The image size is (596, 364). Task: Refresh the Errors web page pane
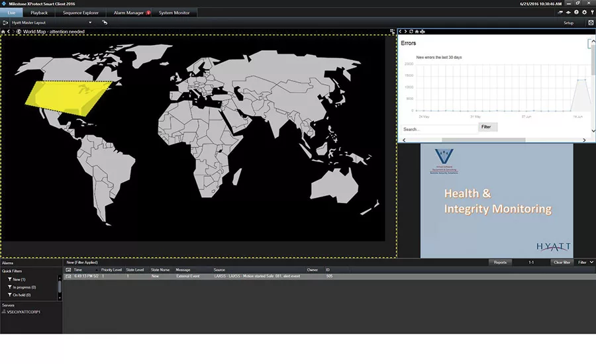click(411, 32)
